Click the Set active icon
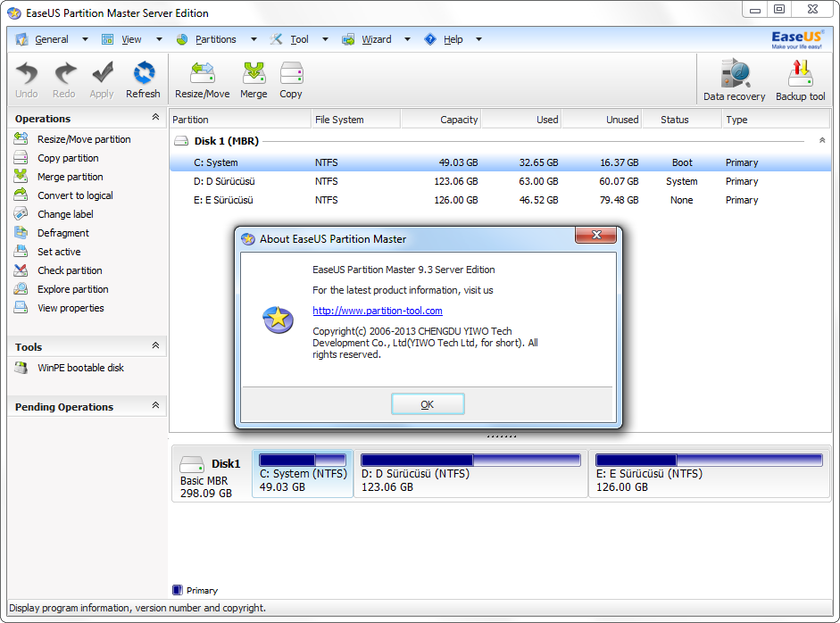This screenshot has height=623, width=840. click(x=21, y=251)
